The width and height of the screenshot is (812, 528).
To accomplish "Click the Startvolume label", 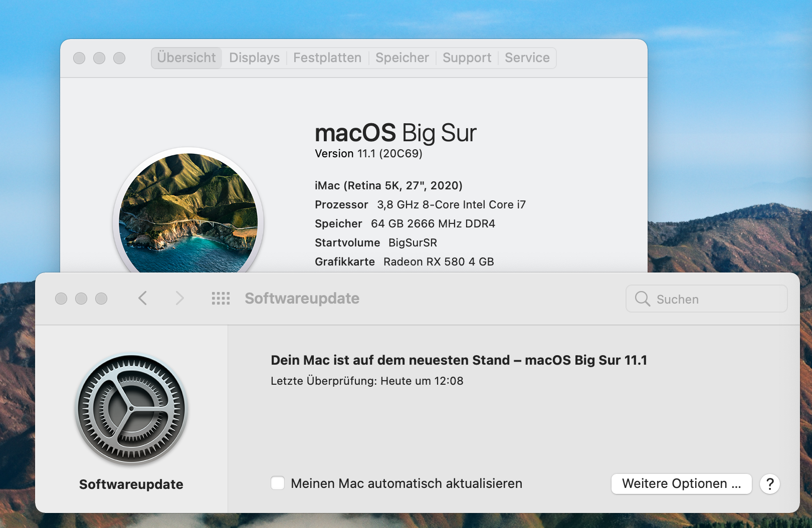I will 347,243.
